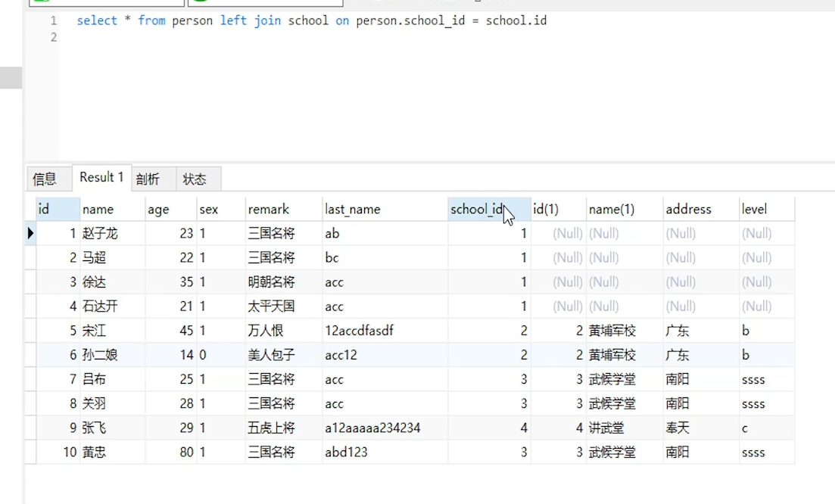Select the remark cell 明朝名将
Screen dimensions: 835x504
click(x=284, y=282)
